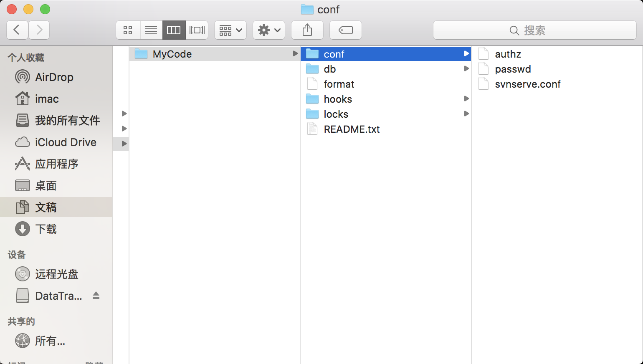Click the db row disclosure arrow

click(x=466, y=69)
